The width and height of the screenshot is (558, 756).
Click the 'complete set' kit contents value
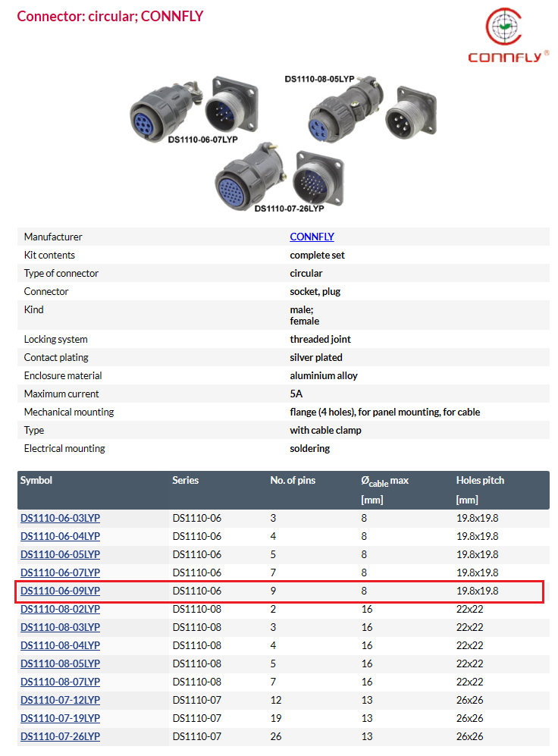pyautogui.click(x=317, y=255)
